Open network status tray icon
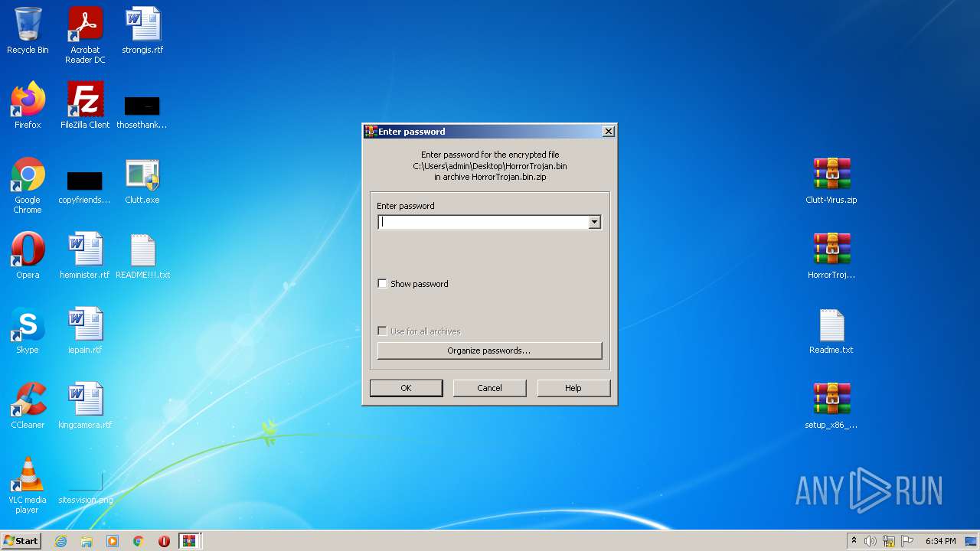Screen dimensions: 980x551 889,541
